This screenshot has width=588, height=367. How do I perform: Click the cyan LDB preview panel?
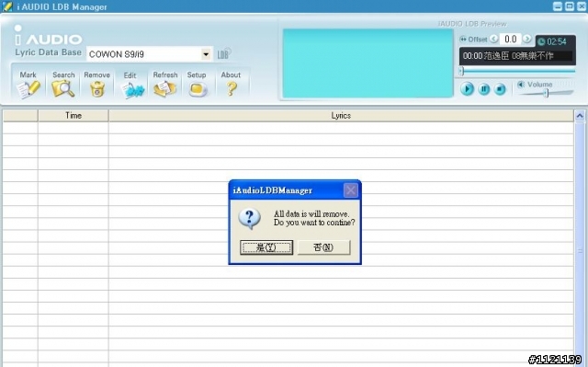coord(367,63)
